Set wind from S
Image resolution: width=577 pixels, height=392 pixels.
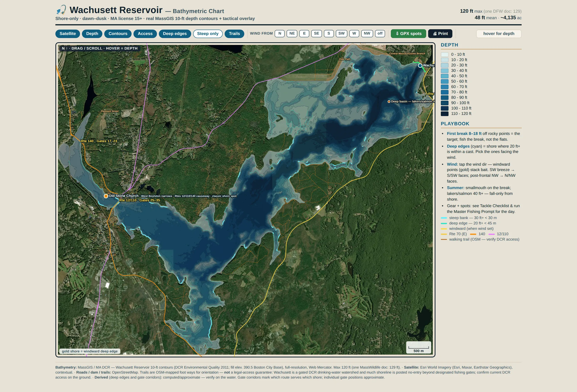click(x=329, y=33)
